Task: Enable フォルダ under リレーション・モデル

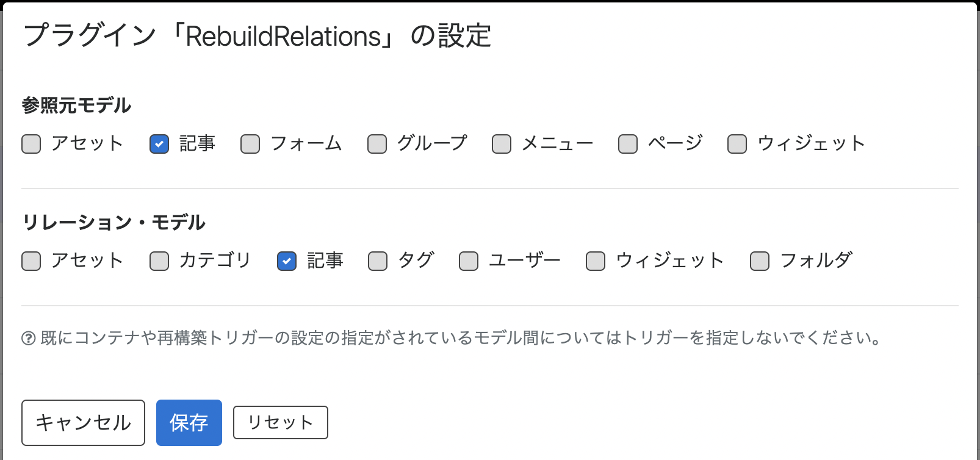Action: (759, 261)
